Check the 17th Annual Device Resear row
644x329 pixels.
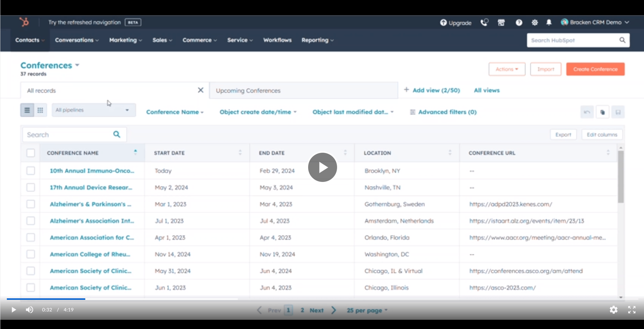(x=31, y=187)
